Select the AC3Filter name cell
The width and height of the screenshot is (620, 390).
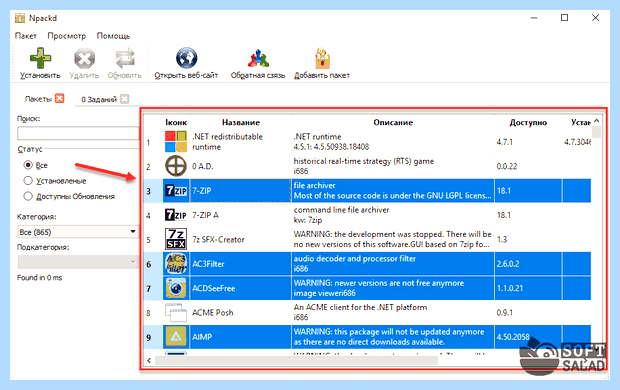241,264
